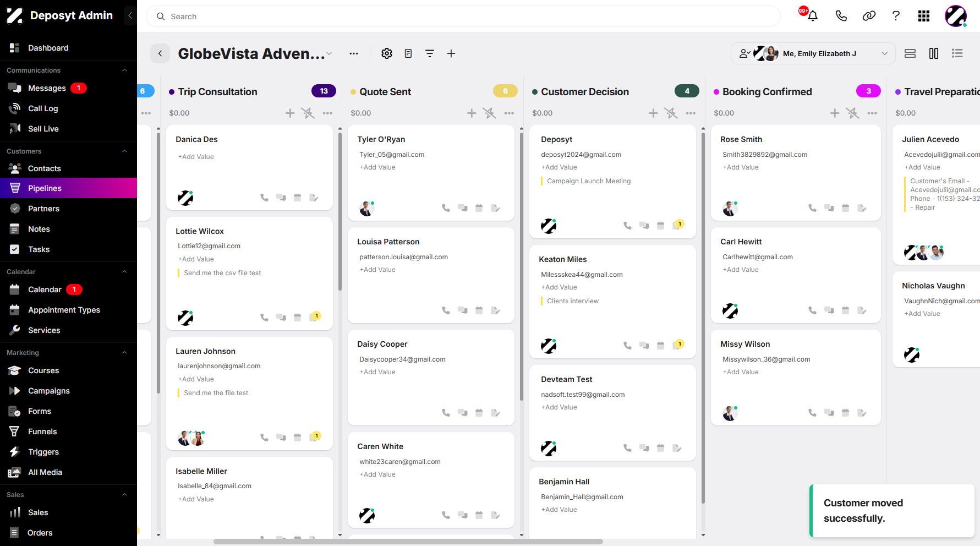
Task: Add a card to Quote Sent stage
Action: (472, 113)
